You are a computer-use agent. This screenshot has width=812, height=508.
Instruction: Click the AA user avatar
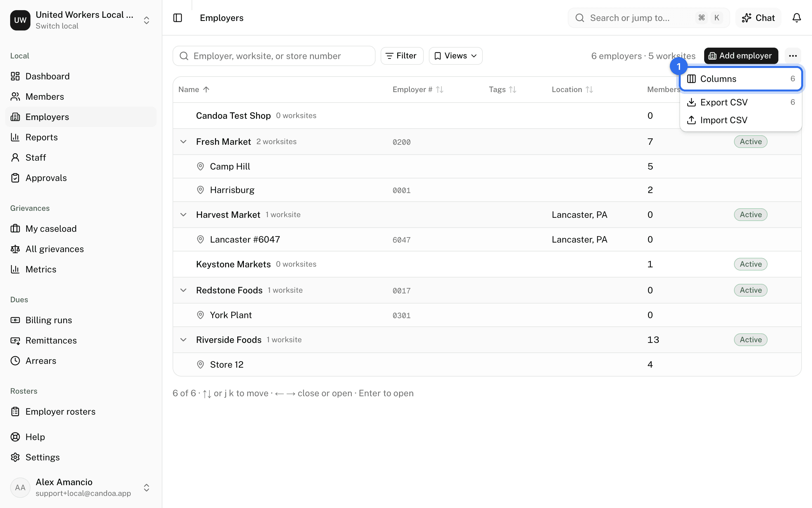click(20, 487)
